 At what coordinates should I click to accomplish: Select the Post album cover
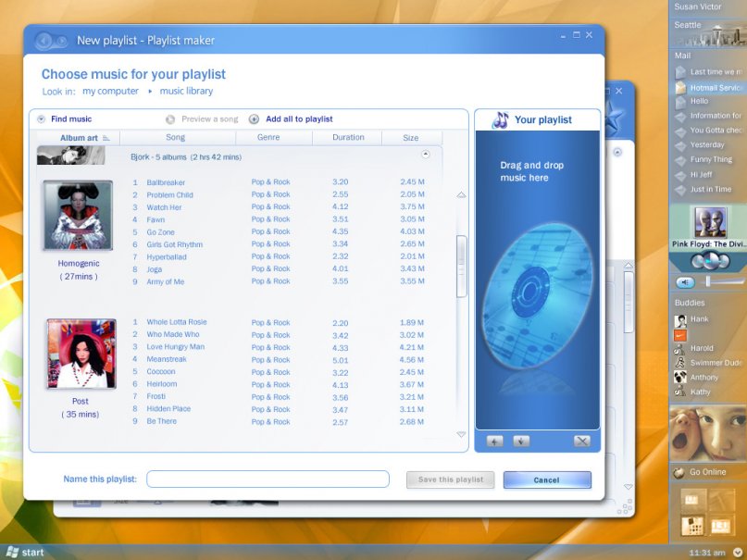click(x=81, y=354)
